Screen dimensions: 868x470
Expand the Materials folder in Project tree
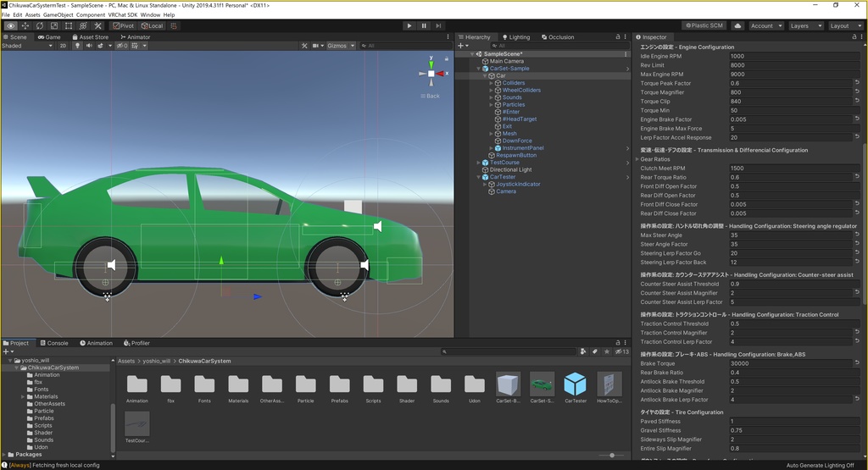pyautogui.click(x=23, y=396)
